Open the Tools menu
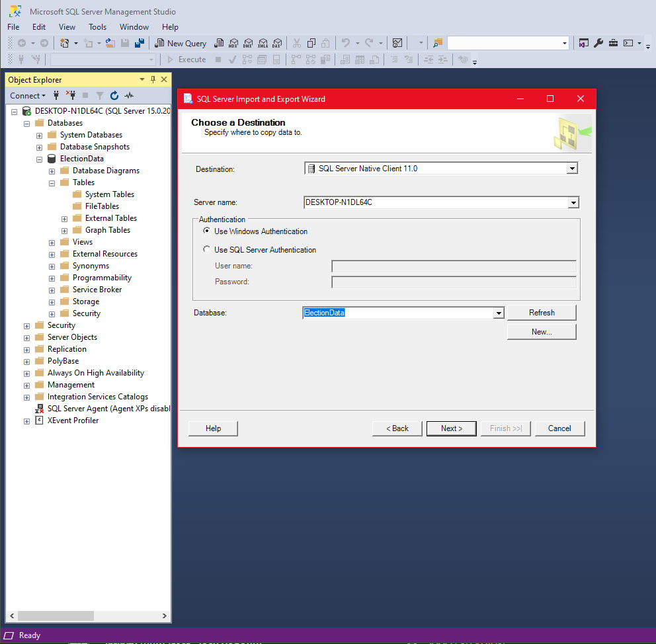 tap(97, 27)
